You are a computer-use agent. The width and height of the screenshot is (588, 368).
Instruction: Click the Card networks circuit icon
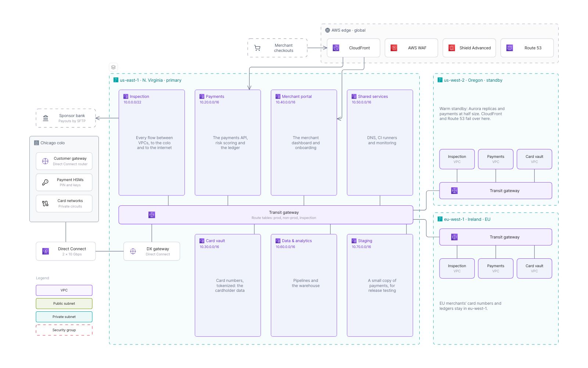[x=45, y=204]
